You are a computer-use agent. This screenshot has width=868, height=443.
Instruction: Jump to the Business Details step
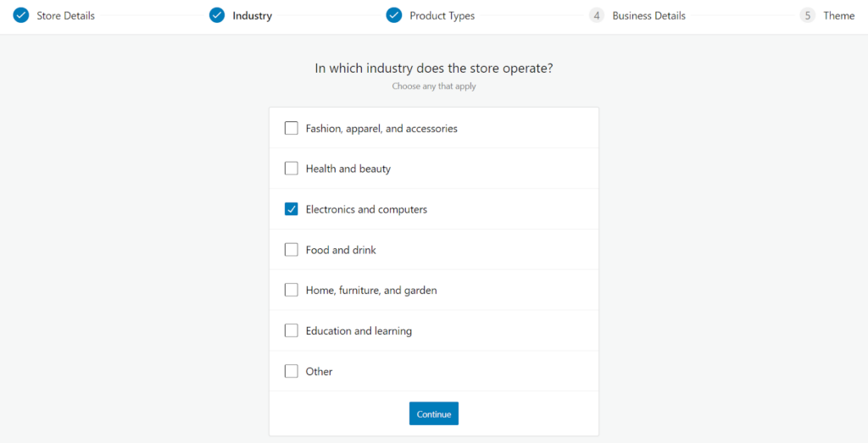pyautogui.click(x=648, y=16)
